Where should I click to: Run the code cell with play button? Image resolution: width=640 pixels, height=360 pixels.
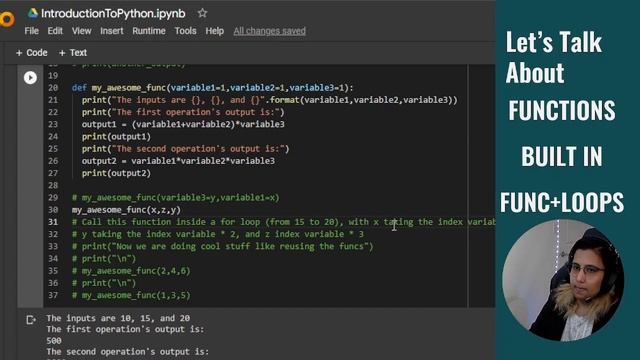click(x=30, y=78)
